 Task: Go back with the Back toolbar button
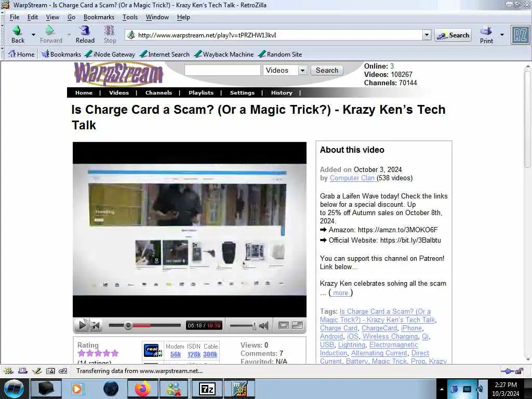click(x=18, y=35)
